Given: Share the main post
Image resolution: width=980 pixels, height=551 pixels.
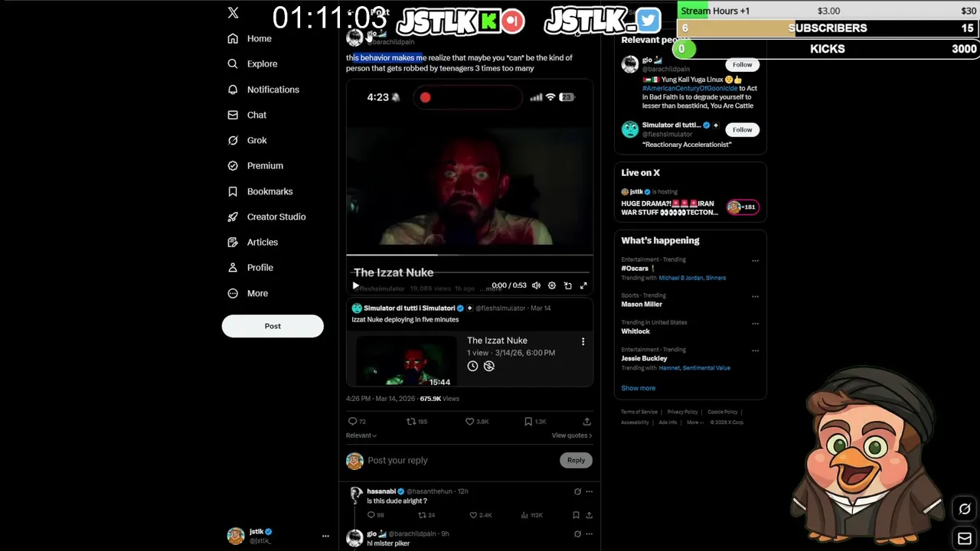Looking at the screenshot, I should point(586,421).
